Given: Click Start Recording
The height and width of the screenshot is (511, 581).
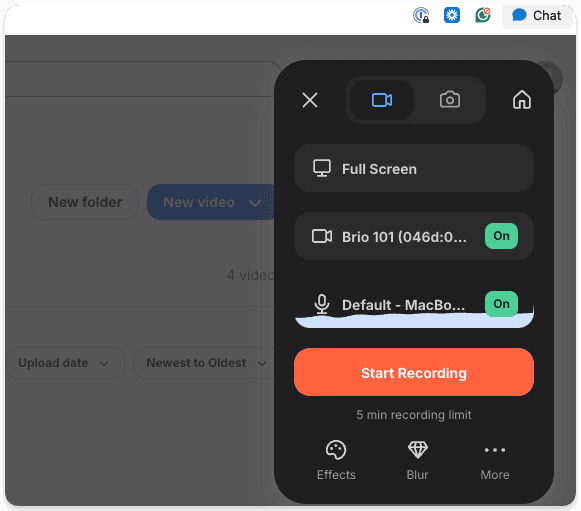Looking at the screenshot, I should click(414, 372).
